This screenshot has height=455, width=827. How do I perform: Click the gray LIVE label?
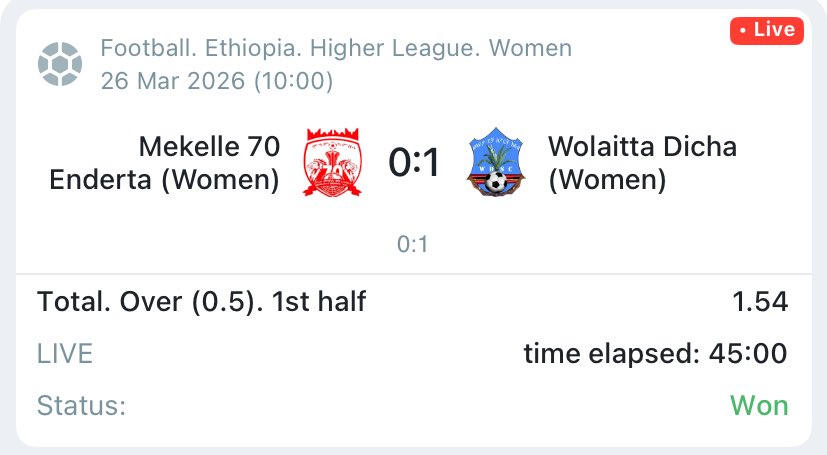(x=65, y=353)
